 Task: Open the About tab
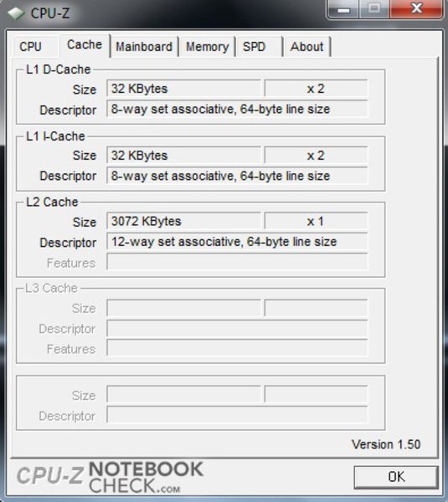(306, 47)
